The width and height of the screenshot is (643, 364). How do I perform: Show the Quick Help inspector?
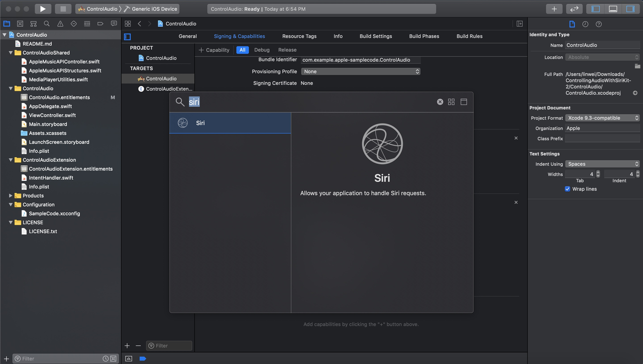click(x=599, y=24)
